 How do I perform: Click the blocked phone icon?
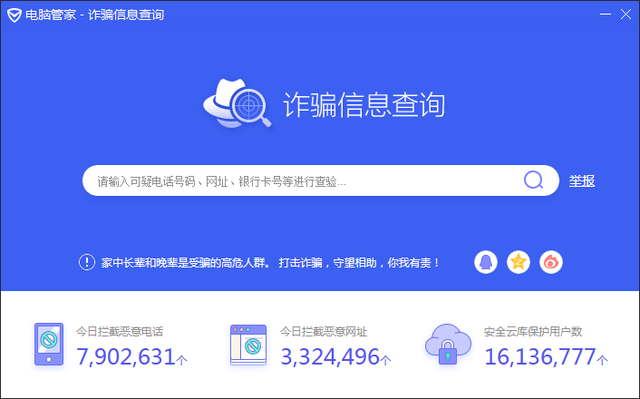(x=49, y=344)
